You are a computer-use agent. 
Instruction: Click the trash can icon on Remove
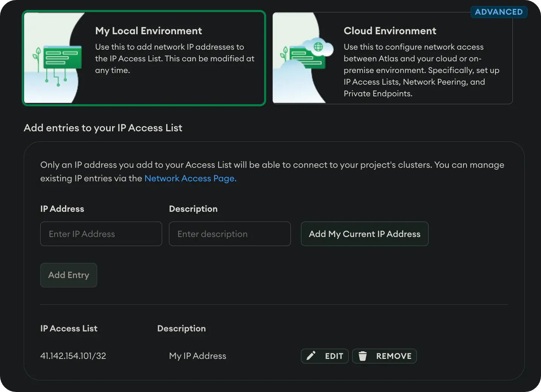pos(362,356)
